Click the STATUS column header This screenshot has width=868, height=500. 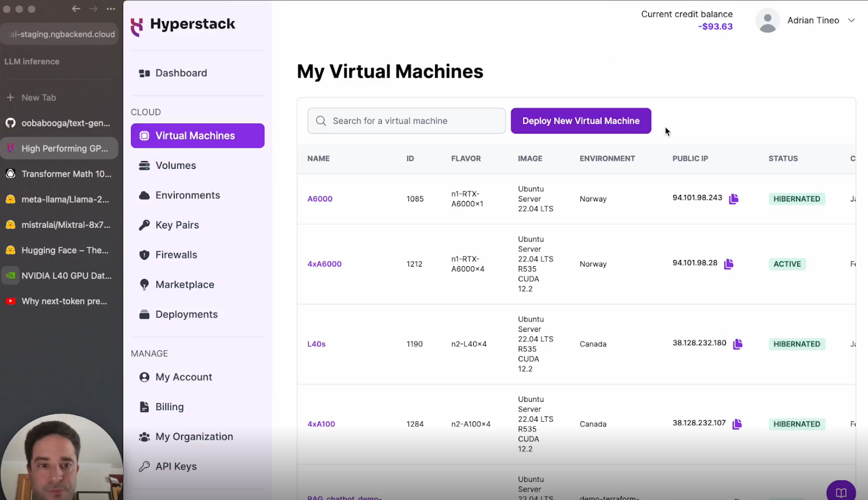pyautogui.click(x=783, y=159)
